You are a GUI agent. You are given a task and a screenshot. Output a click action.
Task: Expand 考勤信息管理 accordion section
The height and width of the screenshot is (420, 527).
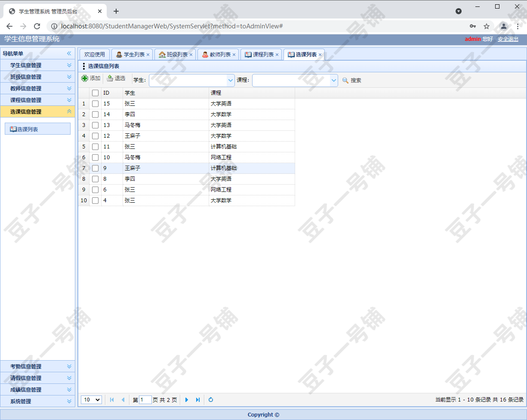(x=37, y=366)
